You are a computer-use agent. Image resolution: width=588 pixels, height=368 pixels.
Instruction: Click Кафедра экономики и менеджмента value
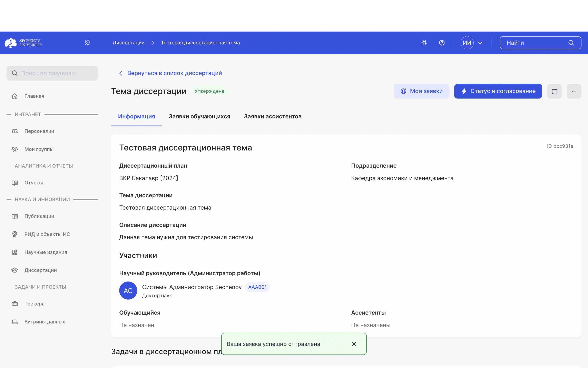point(402,178)
